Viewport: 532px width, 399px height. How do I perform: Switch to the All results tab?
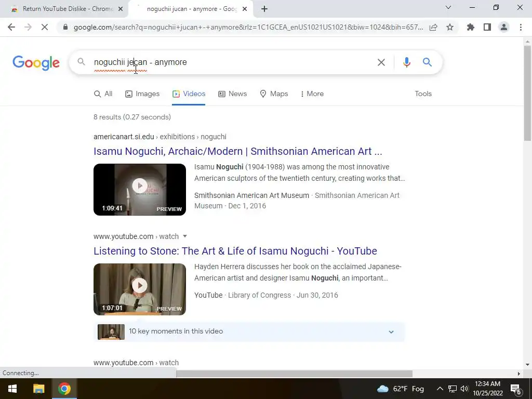tap(103, 94)
